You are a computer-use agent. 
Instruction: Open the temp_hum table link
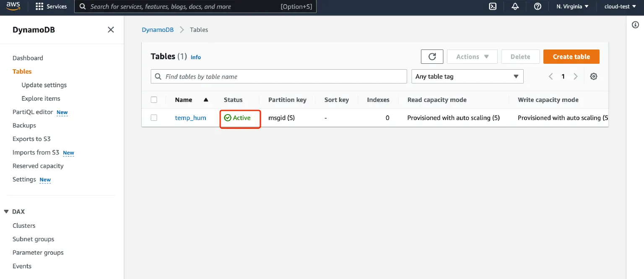tap(190, 118)
